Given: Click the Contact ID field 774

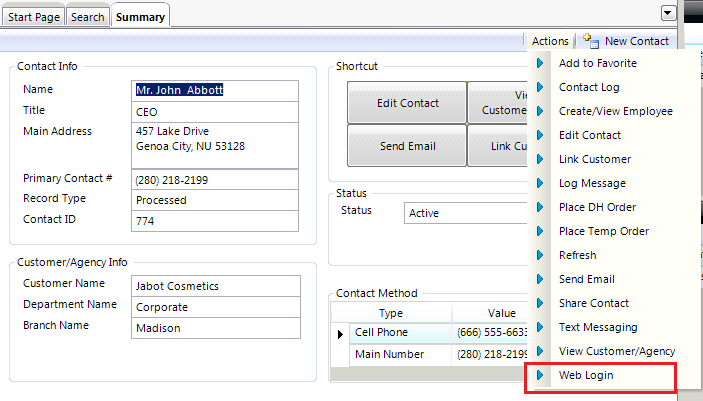Looking at the screenshot, I should [215, 221].
